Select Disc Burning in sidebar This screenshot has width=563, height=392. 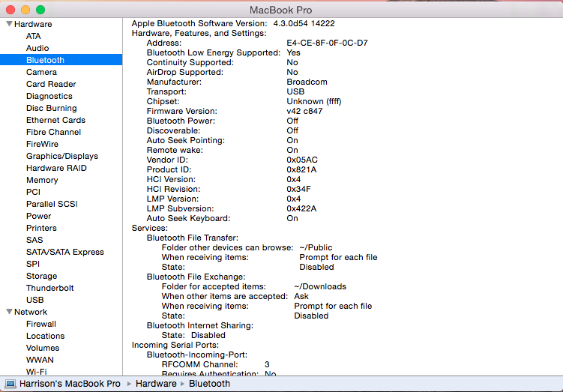coord(51,108)
